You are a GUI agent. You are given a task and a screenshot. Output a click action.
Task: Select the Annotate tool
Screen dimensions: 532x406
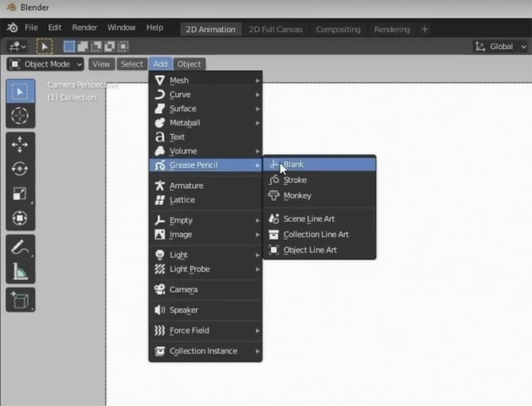click(x=20, y=247)
